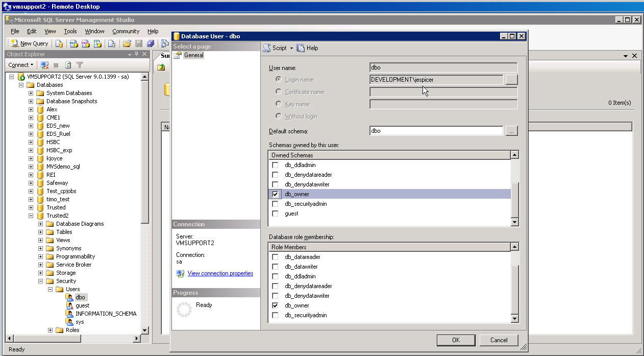Viewport: 644px width, 356px height.
Task: Open the Edit menu
Action: [32, 31]
